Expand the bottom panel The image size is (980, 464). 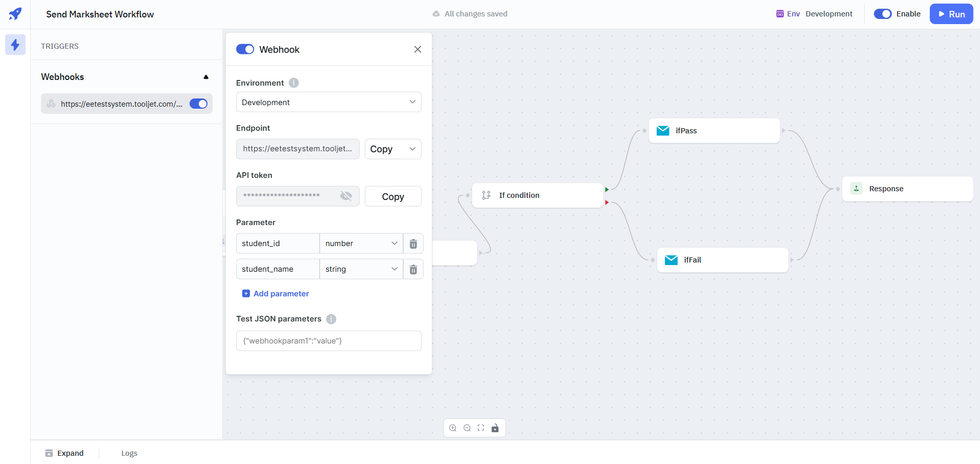65,453
